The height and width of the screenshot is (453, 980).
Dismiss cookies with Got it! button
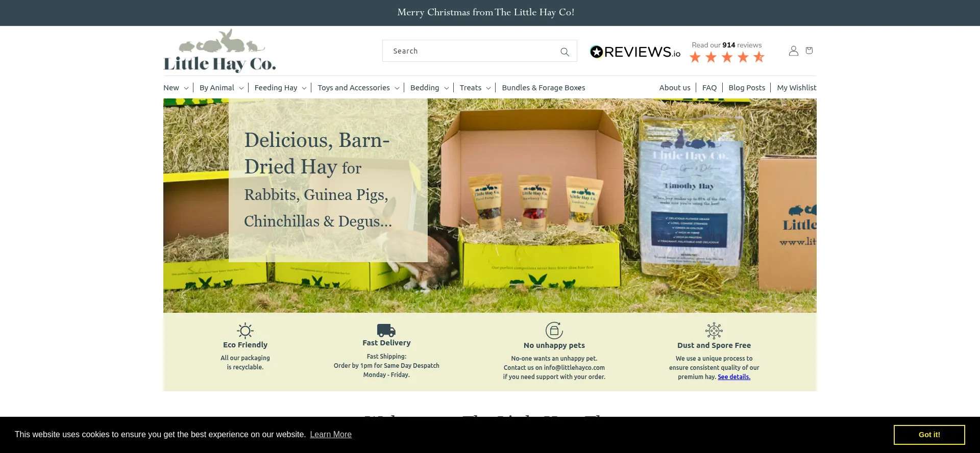(929, 435)
